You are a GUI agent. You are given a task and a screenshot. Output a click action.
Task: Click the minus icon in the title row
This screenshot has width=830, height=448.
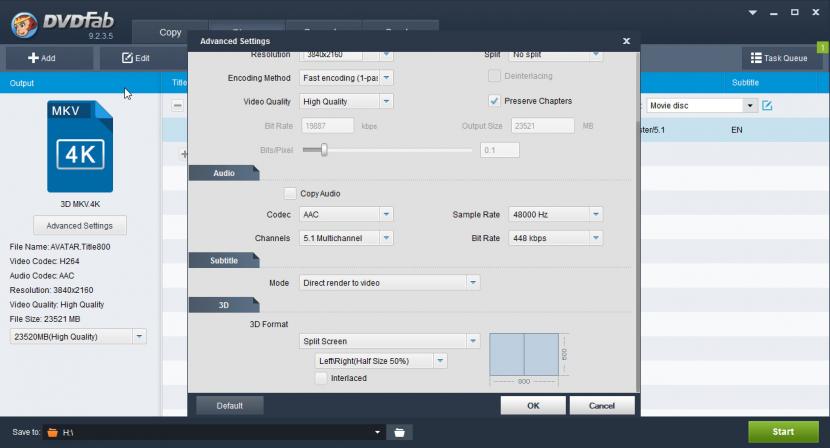[177, 105]
